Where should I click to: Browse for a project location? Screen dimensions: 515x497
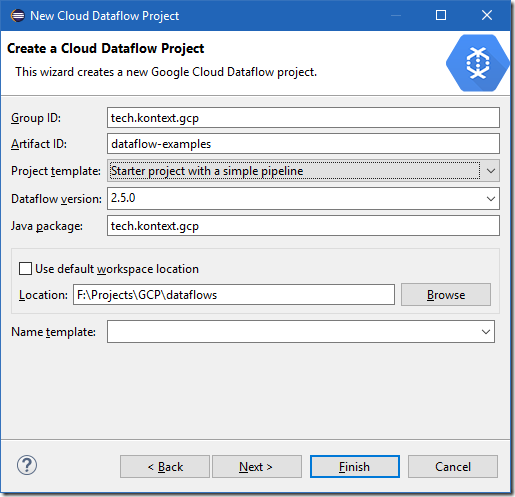point(446,295)
